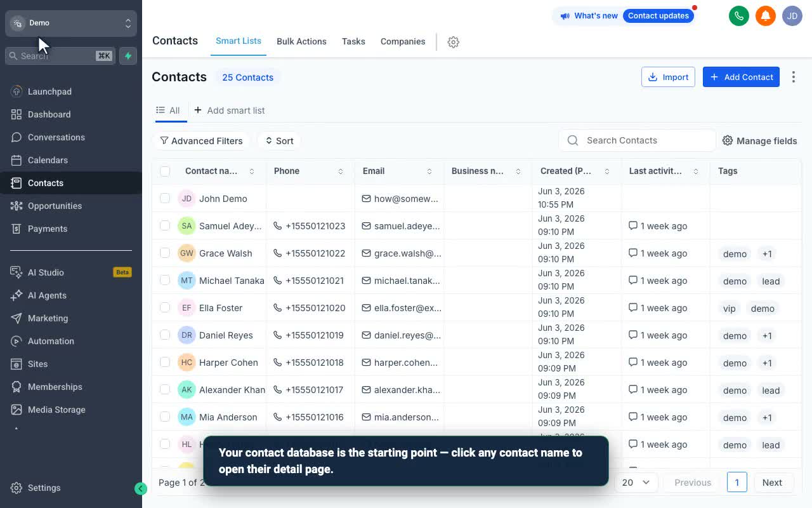Select the All smart list tab
This screenshot has width=812, height=508.
[168, 110]
